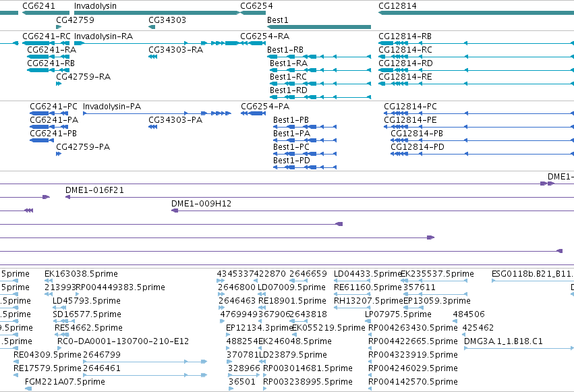
Task: Click transcript Best1-RC
Action: pos(320,84)
